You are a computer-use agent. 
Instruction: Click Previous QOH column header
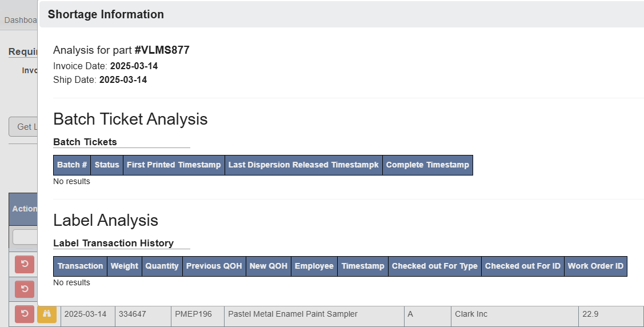coord(214,266)
